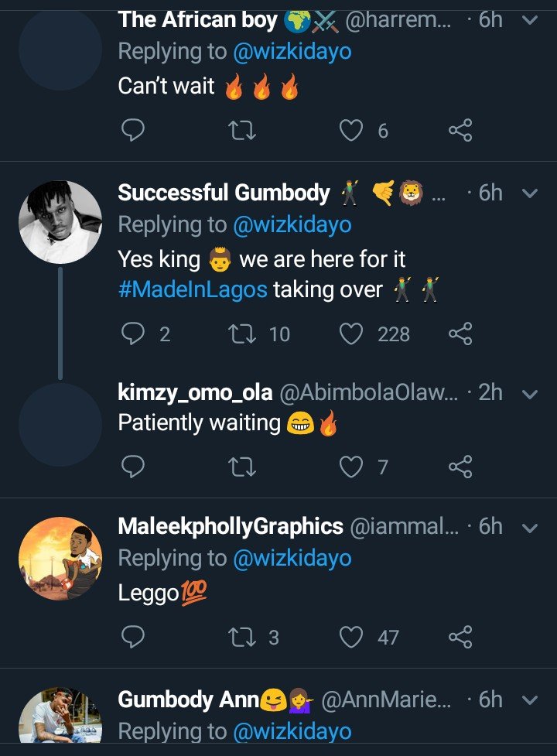
Task: Like kimzy_omo_ola's "Patiently waiting" tweet
Action: click(x=352, y=467)
